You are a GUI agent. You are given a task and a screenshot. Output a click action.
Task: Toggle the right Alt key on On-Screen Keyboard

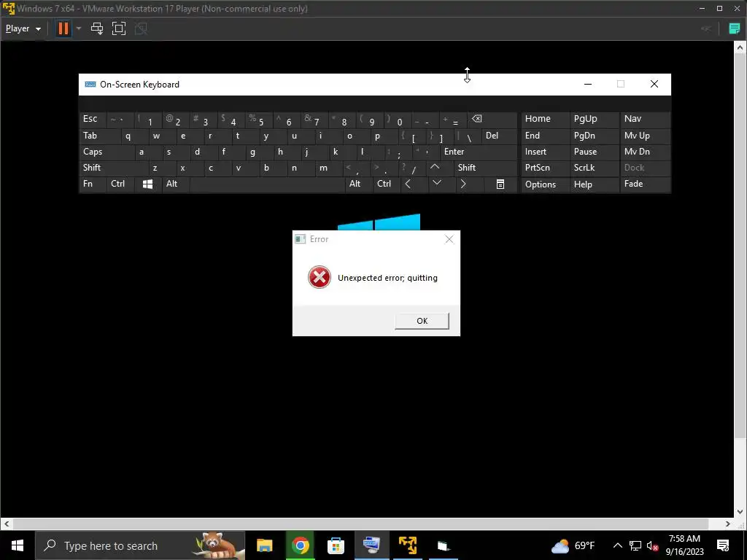tap(358, 184)
